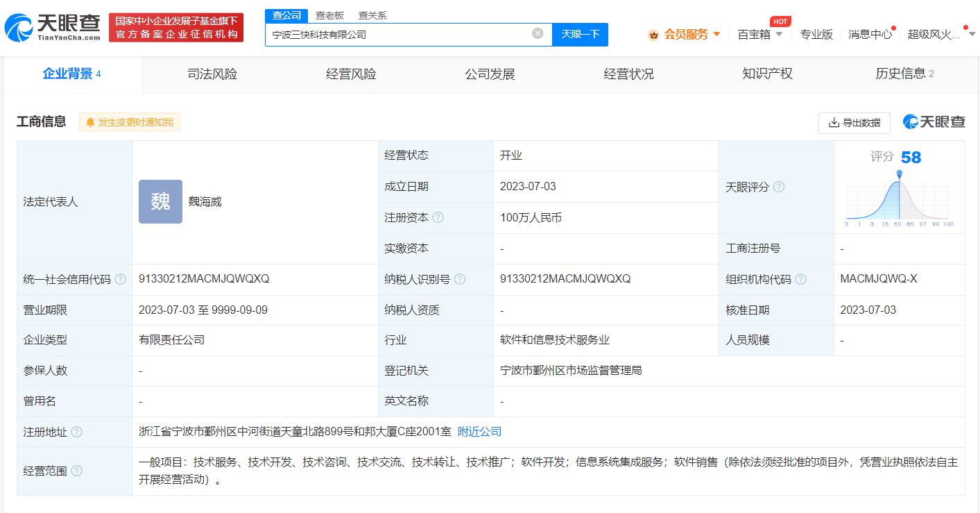Open the 会员服务 dropdown
980x513 pixels.
coord(685,34)
